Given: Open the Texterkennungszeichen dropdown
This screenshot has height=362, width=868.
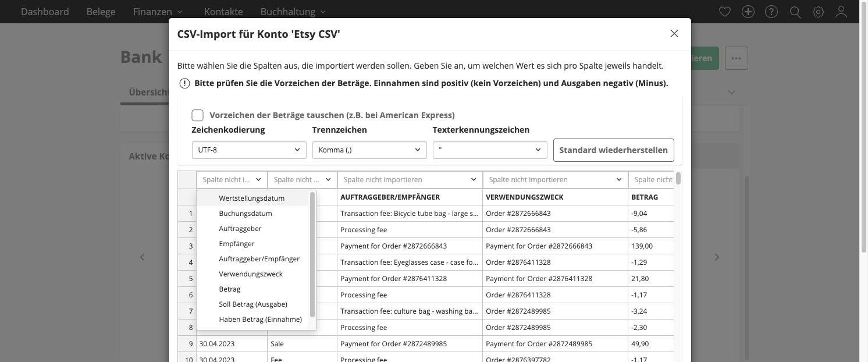Looking at the screenshot, I should click(490, 150).
